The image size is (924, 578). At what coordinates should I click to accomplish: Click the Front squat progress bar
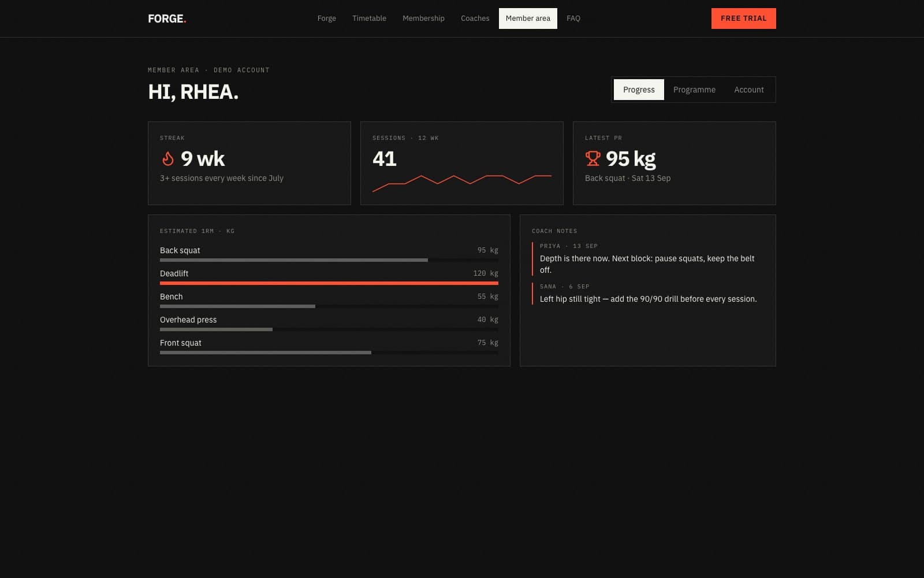[x=329, y=353]
